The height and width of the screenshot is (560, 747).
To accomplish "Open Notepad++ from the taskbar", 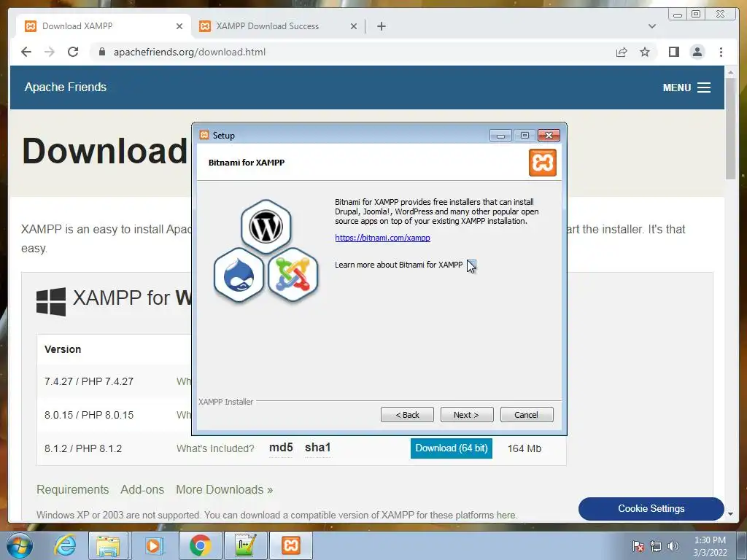I will pos(245,545).
